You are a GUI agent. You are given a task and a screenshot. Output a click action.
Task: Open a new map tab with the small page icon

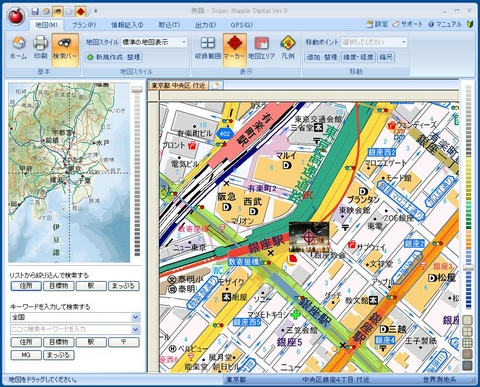pos(216,85)
